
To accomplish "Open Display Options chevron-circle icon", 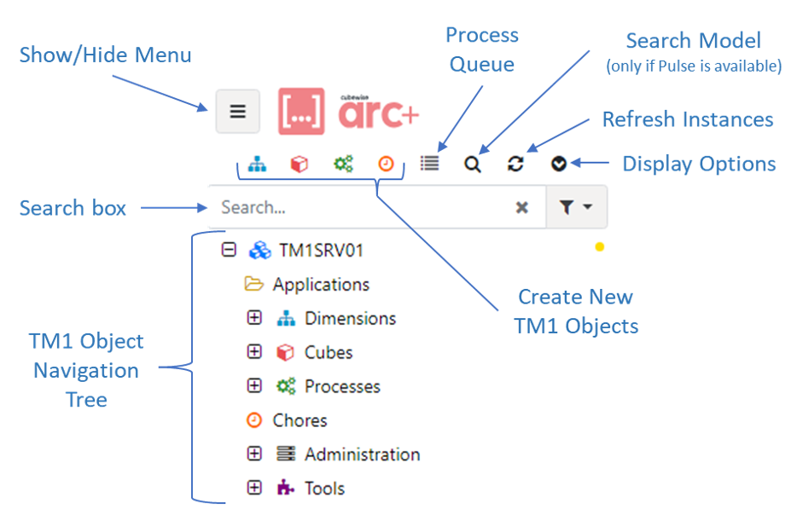I will click(559, 164).
